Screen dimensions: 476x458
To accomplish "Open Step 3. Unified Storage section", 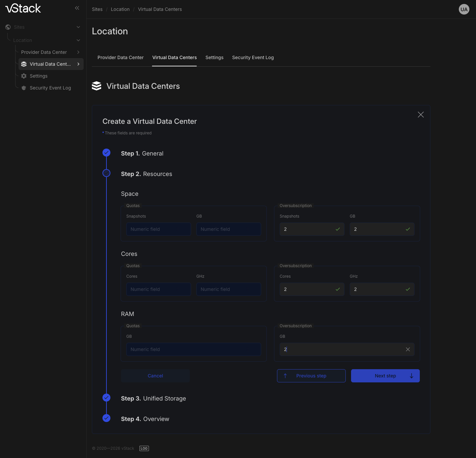I will tap(153, 399).
